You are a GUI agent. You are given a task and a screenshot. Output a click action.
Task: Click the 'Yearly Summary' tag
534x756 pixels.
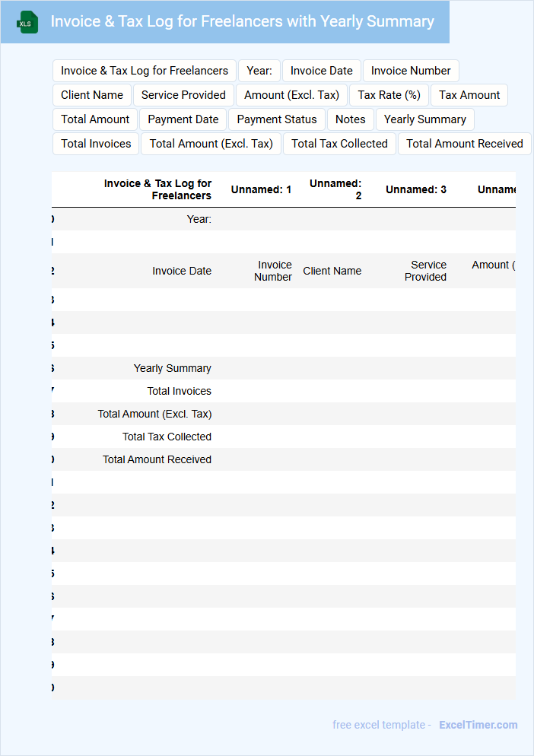coord(425,119)
